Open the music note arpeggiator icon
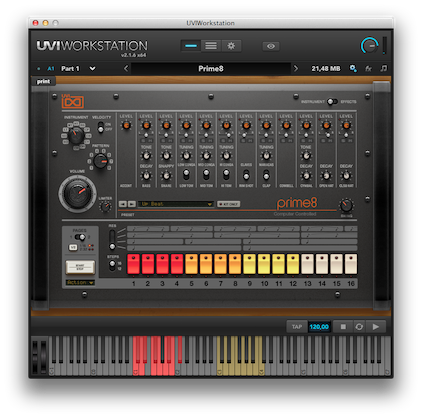The width and height of the screenshot is (422, 418). pos(384,68)
